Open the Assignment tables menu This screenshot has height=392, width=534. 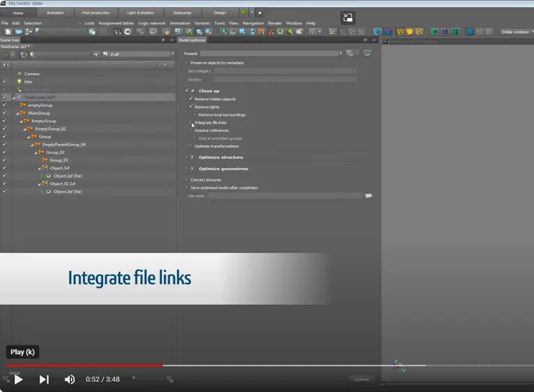point(116,23)
